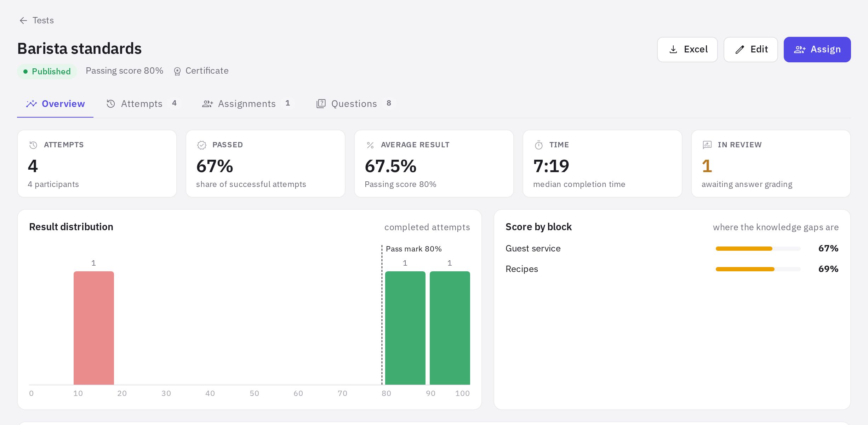Click the checkmark badge icon in the PASSED card
This screenshot has height=425, width=868.
tap(202, 145)
